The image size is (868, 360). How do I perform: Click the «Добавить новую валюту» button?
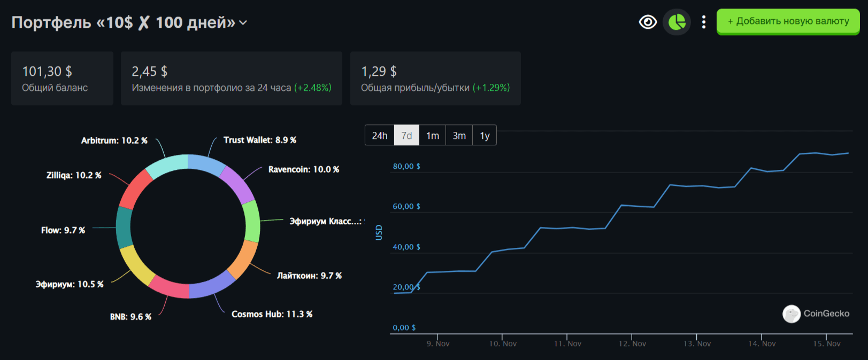tap(788, 21)
